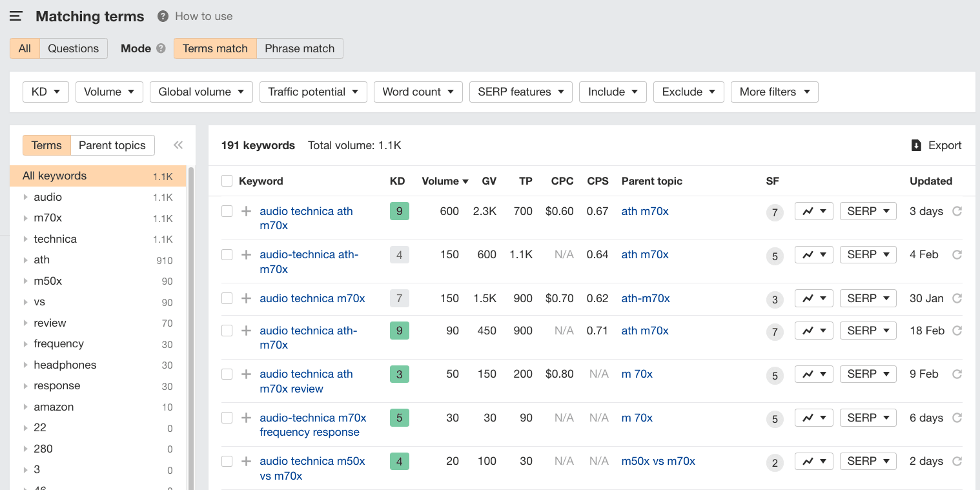The image size is (980, 490).
Task: Click the Export download icon
Action: tap(916, 145)
